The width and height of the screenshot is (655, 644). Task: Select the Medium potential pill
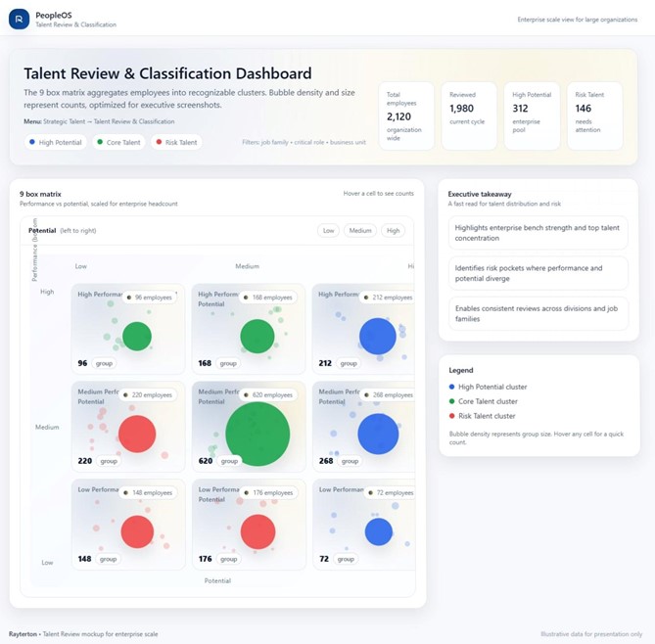click(x=360, y=231)
